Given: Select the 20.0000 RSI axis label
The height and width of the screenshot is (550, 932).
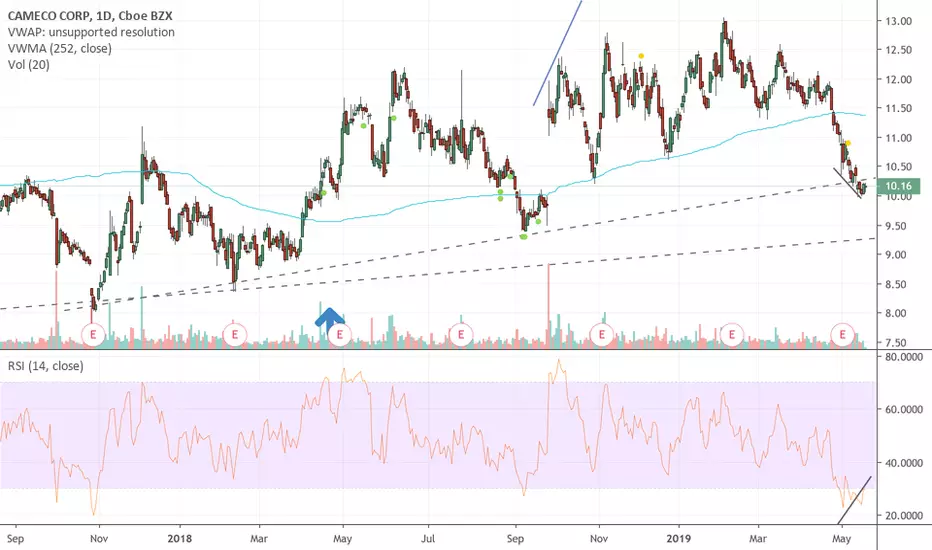Looking at the screenshot, I should (903, 516).
